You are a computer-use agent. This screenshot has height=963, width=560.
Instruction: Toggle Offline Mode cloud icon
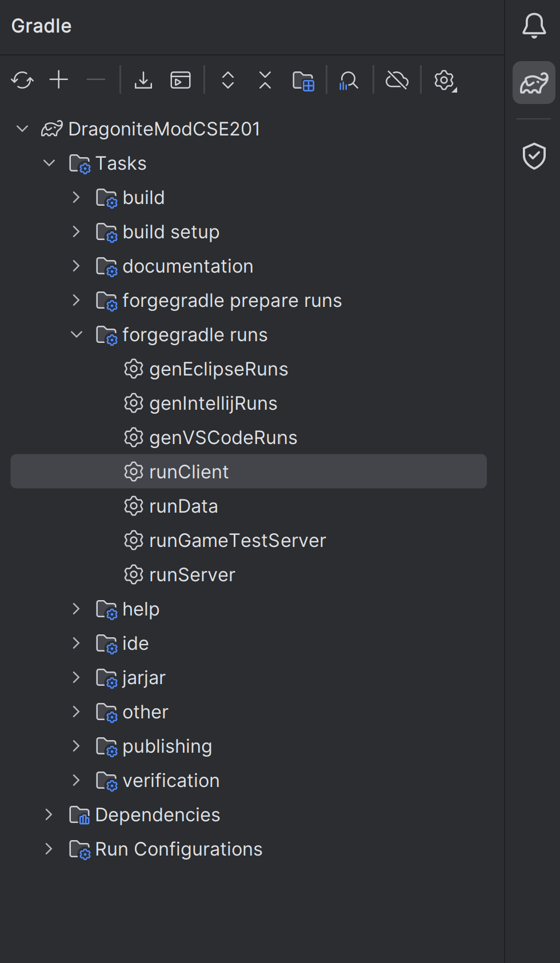pos(397,81)
